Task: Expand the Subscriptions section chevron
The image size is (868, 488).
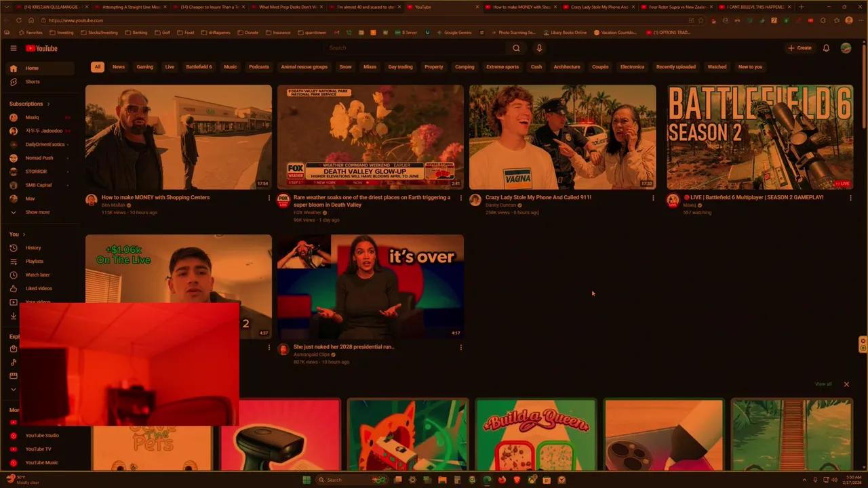Action: point(48,104)
